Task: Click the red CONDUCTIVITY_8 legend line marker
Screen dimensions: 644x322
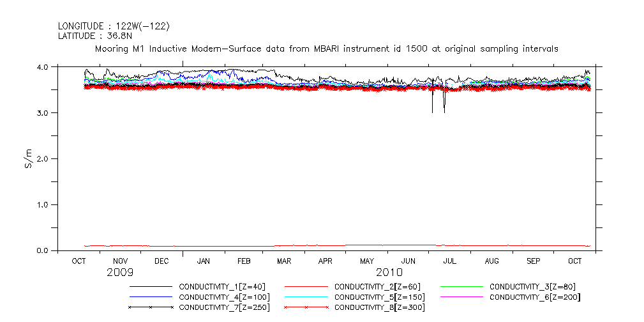Action: coord(306,307)
